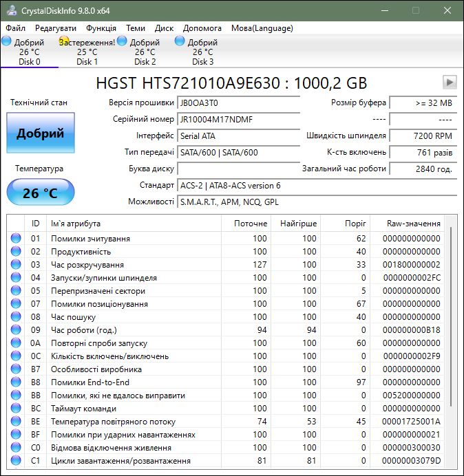
Task: Click the total hours field 2840 год.
Action: click(x=423, y=169)
